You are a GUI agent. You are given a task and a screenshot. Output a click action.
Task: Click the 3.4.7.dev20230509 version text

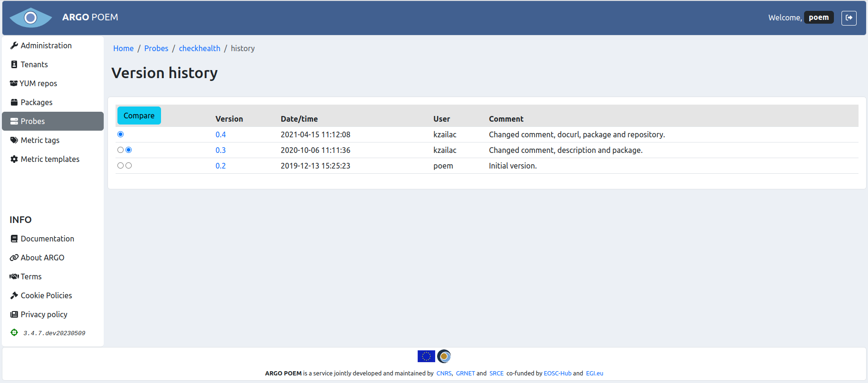(x=54, y=333)
